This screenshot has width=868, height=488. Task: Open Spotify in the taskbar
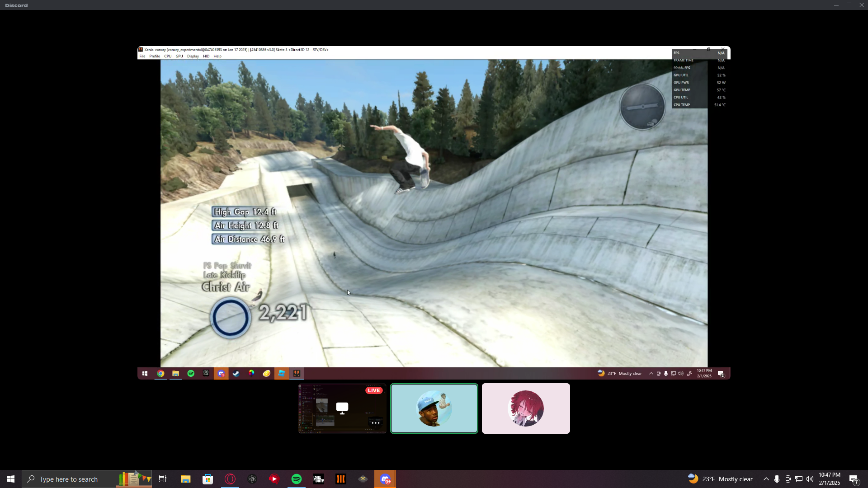(x=297, y=479)
